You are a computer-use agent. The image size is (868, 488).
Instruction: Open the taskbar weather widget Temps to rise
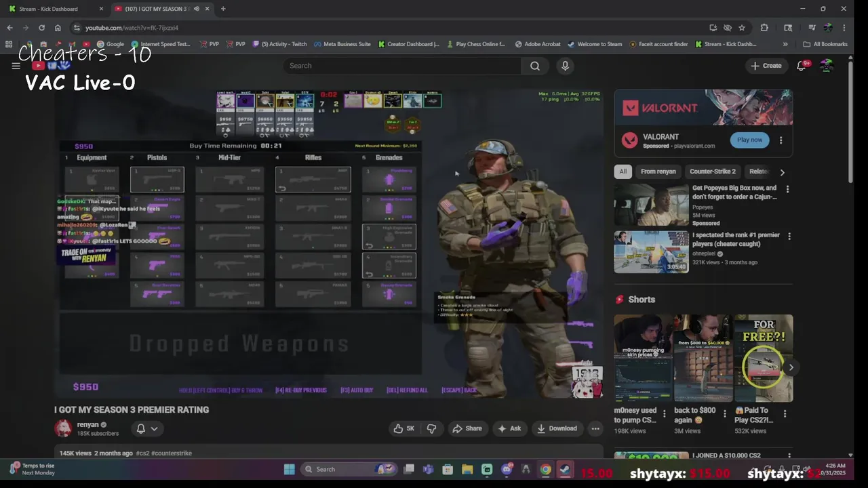[33, 469]
